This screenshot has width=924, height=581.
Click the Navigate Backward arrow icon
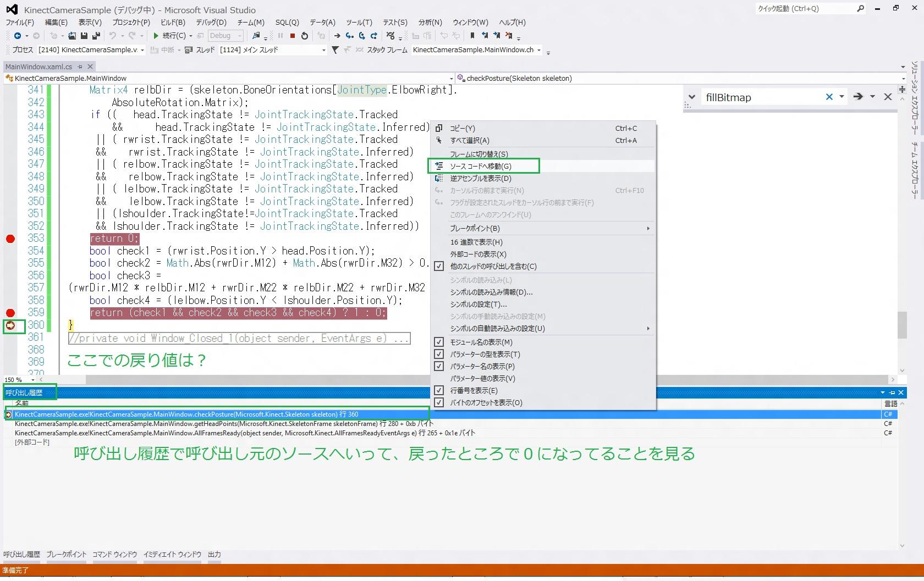tap(18, 36)
